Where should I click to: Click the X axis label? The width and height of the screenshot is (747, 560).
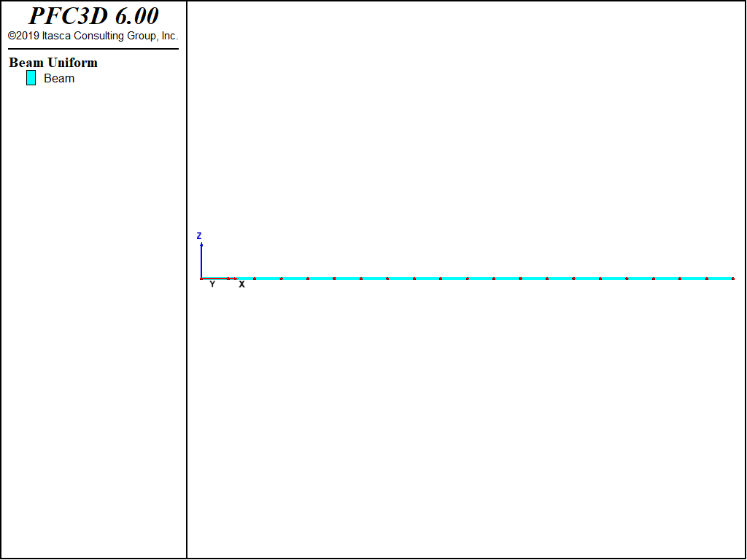coord(241,284)
